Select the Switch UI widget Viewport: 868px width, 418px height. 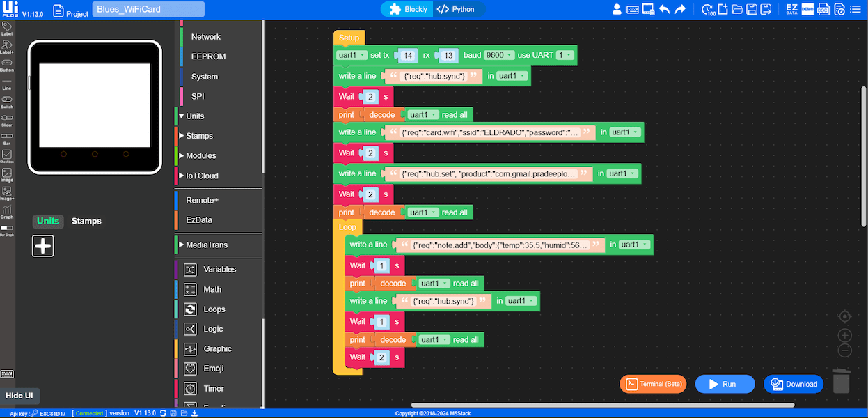click(x=7, y=102)
